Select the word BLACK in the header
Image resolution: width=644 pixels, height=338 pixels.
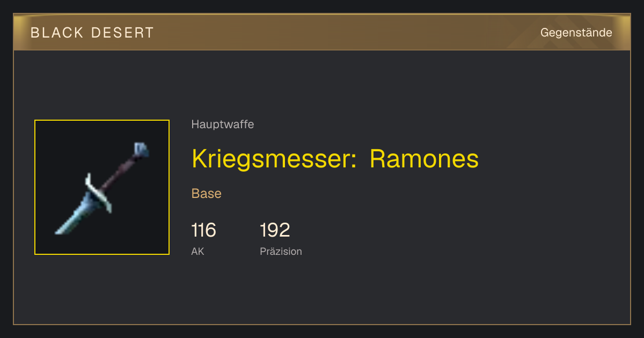[x=57, y=33]
